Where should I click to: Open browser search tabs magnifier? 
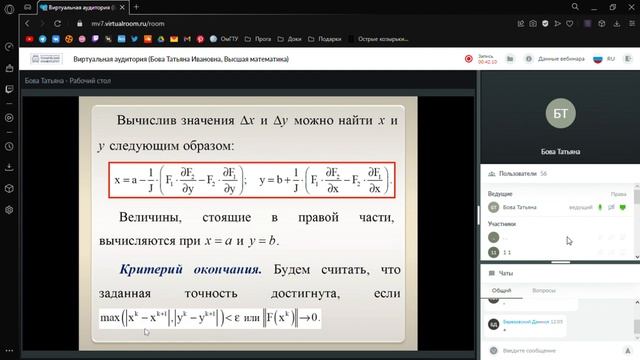pos(575,7)
